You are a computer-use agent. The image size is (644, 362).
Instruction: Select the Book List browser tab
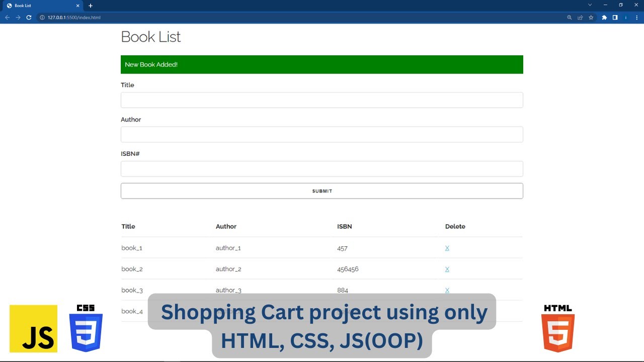[43, 6]
